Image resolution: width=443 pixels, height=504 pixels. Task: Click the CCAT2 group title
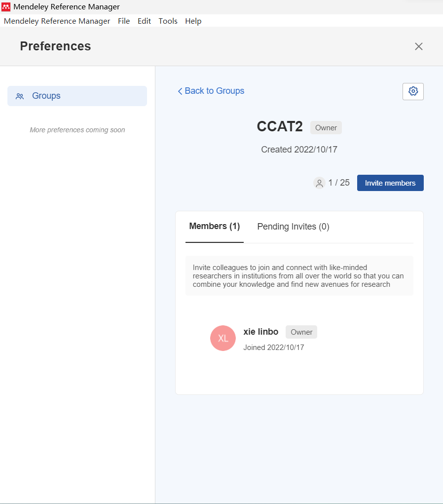click(280, 127)
